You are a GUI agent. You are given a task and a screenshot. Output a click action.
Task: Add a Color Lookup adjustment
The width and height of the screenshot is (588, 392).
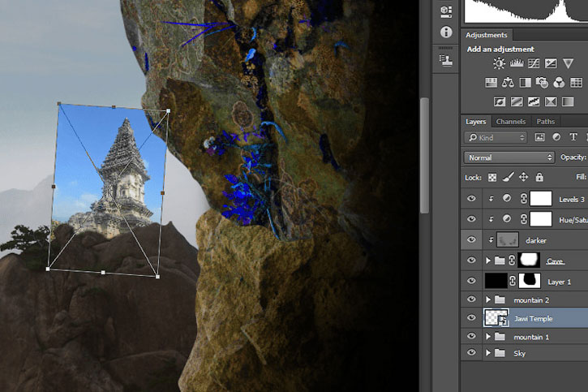[x=576, y=83]
